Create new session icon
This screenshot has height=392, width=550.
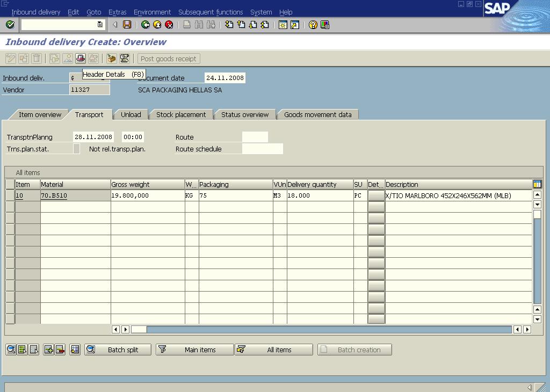[283, 25]
